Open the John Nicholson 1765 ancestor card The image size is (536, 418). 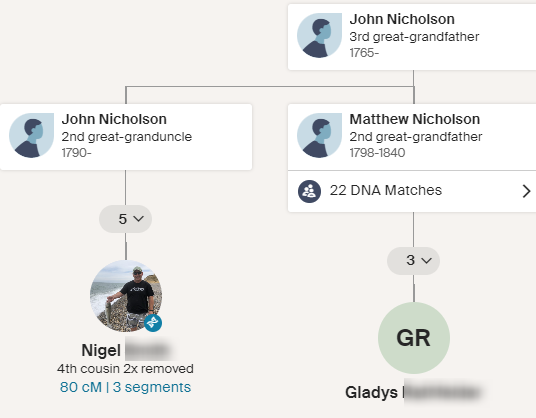tap(412, 37)
